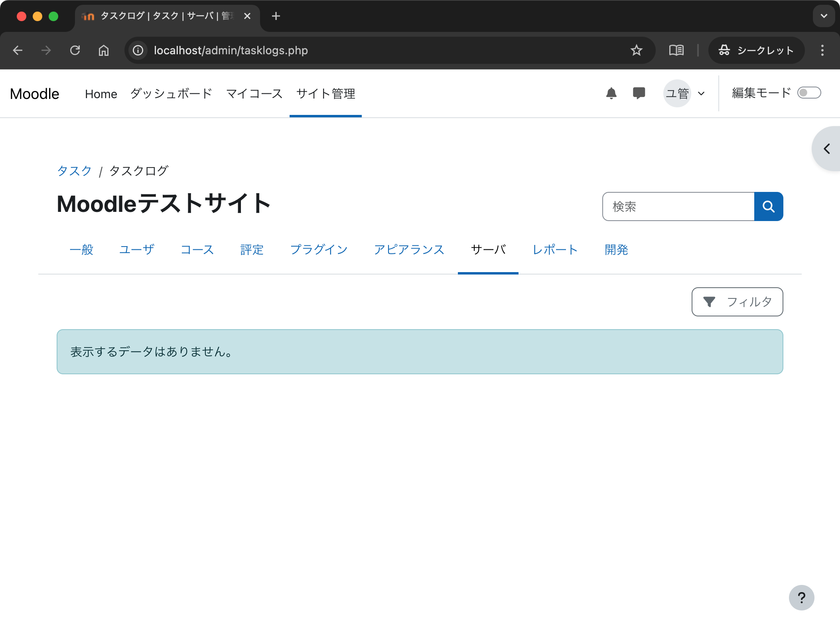Screen dimensions: 840x636
Task: View site information icon in address bar
Action: coord(138,50)
